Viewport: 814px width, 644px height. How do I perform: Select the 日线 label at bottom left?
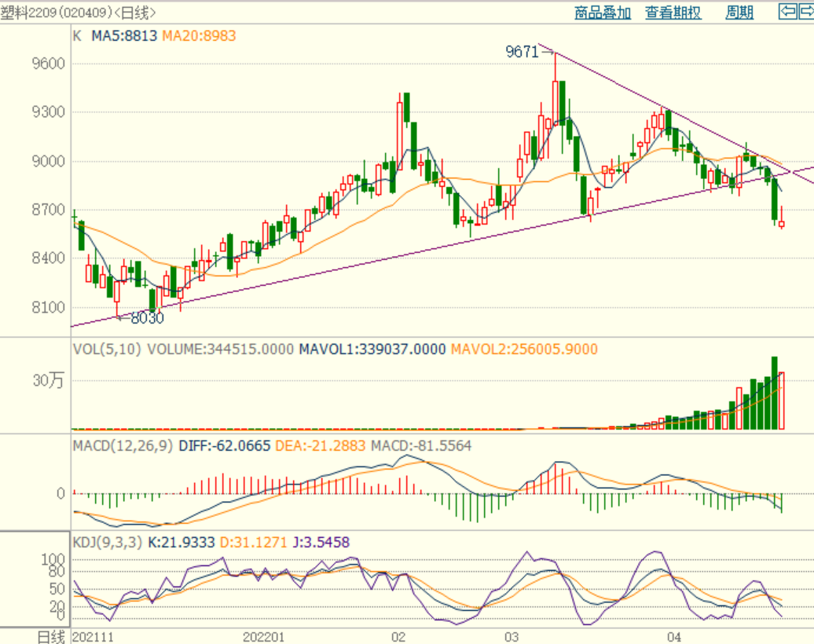(51, 636)
